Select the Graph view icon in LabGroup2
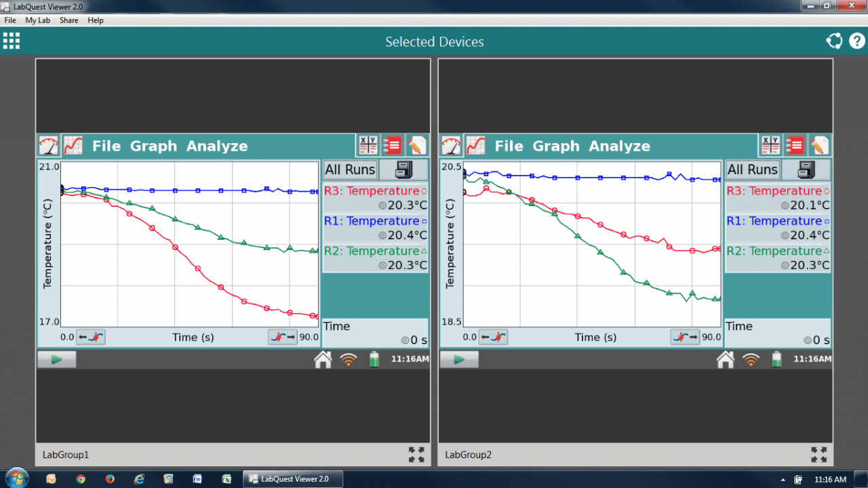The width and height of the screenshot is (868, 488). tap(475, 144)
